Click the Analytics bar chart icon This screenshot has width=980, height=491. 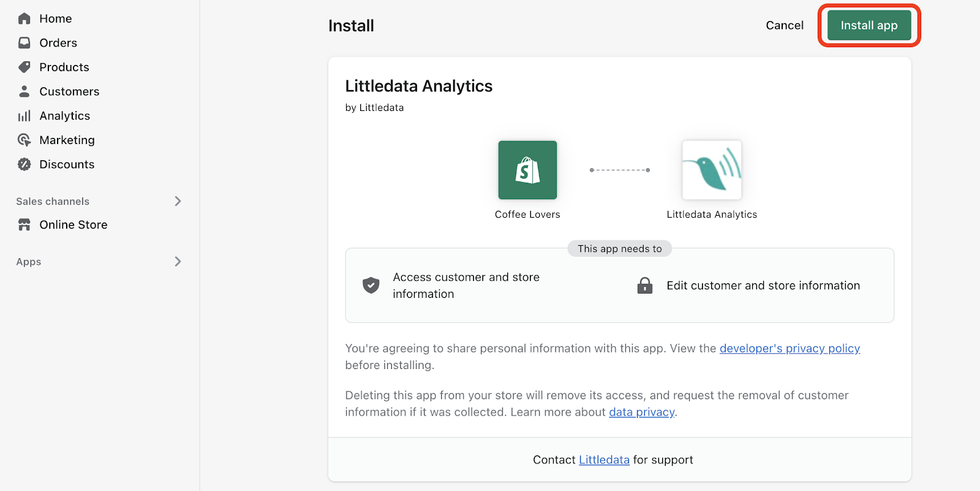[x=24, y=116]
